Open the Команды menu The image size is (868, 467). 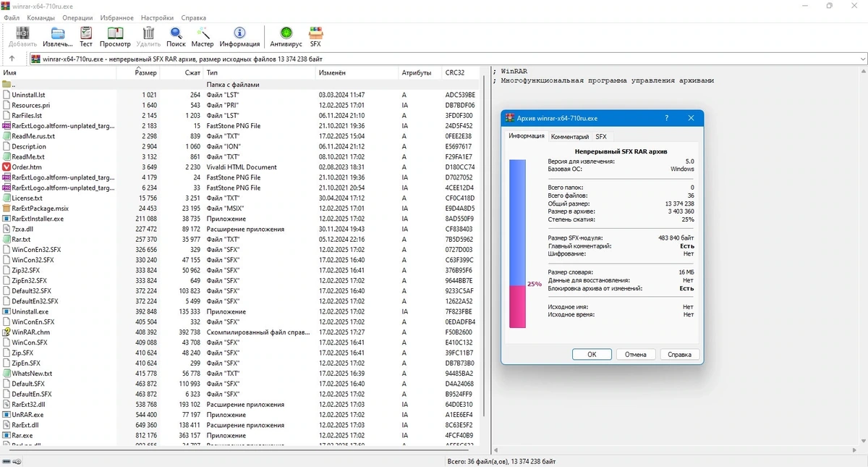41,17
